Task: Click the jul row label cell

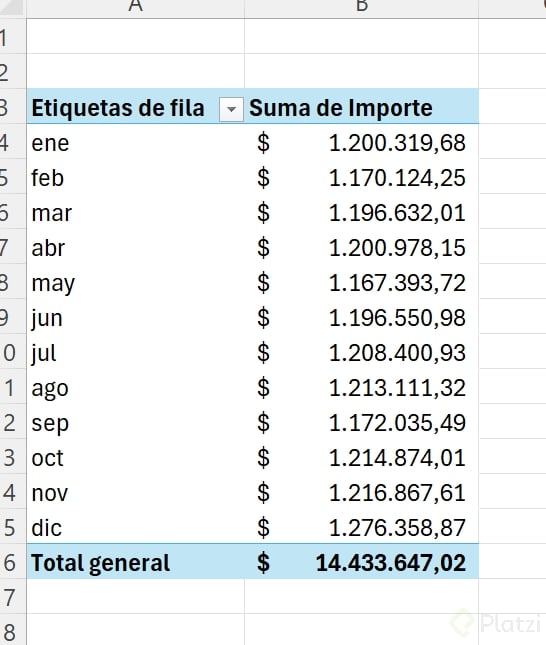Action: coord(135,351)
